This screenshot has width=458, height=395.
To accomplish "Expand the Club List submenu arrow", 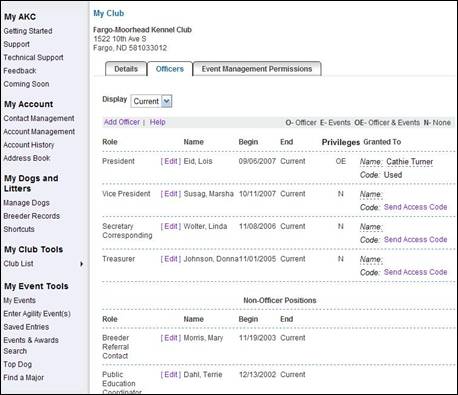I will pyautogui.click(x=82, y=264).
